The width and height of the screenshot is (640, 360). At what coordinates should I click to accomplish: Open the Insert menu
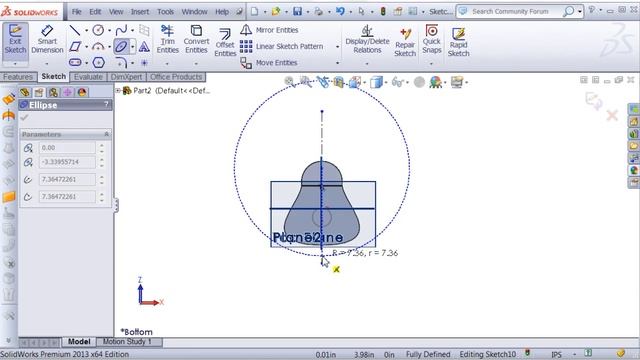click(140, 12)
